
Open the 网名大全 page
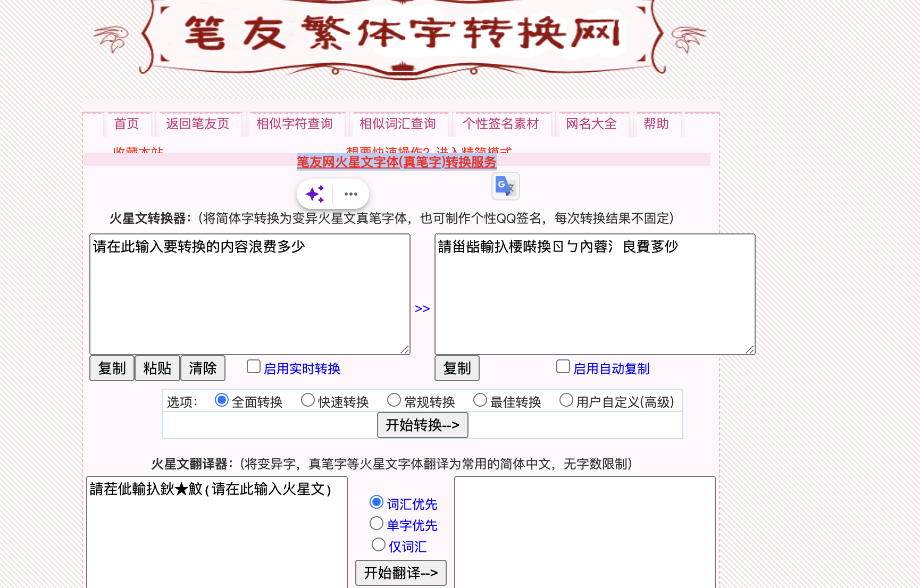(592, 123)
